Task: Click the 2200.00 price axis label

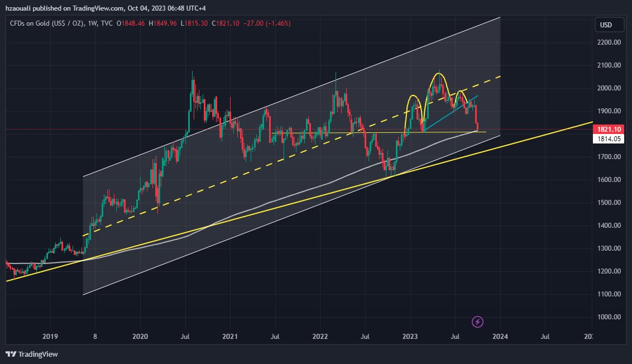Action: click(x=609, y=42)
